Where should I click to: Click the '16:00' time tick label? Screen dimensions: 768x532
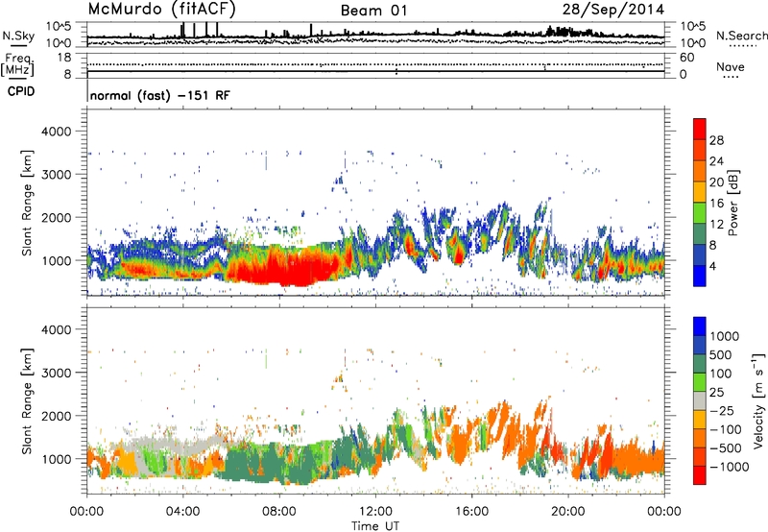(x=471, y=512)
